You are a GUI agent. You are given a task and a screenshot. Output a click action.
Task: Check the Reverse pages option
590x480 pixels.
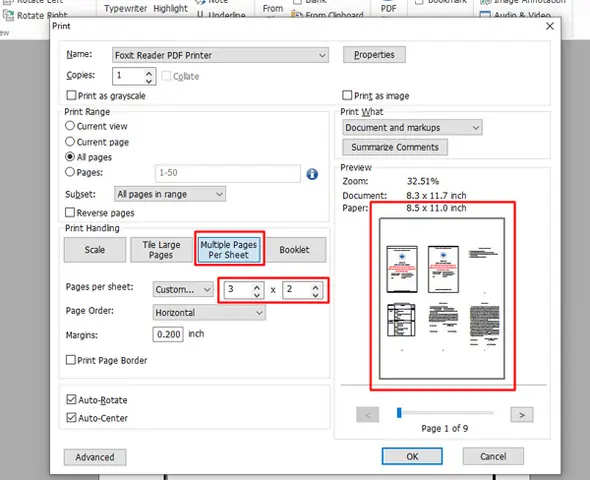70,212
